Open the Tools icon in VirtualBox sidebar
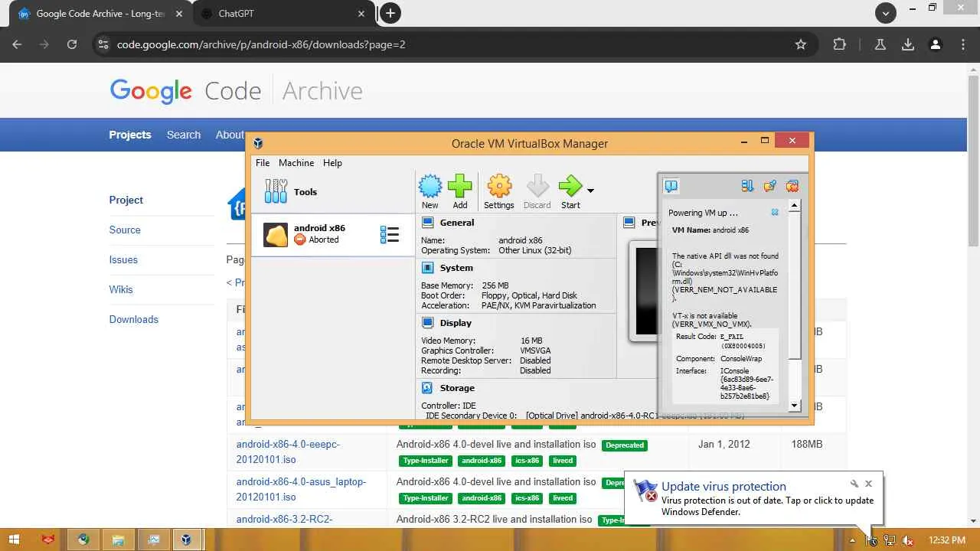The width and height of the screenshot is (980, 551). (276, 191)
